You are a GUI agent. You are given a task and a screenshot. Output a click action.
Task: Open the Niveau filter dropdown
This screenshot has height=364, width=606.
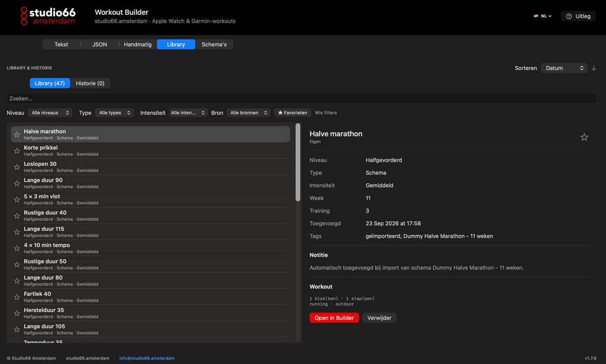pos(50,113)
